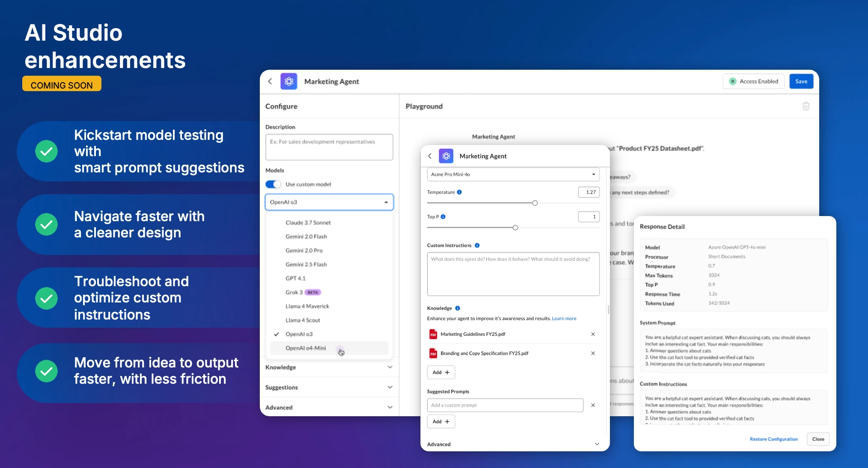Click the Knowledge info icon

[458, 308]
